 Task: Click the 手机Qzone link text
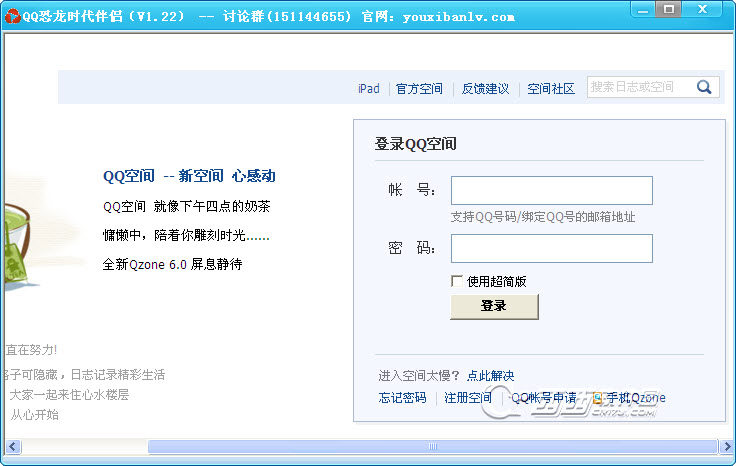point(636,398)
